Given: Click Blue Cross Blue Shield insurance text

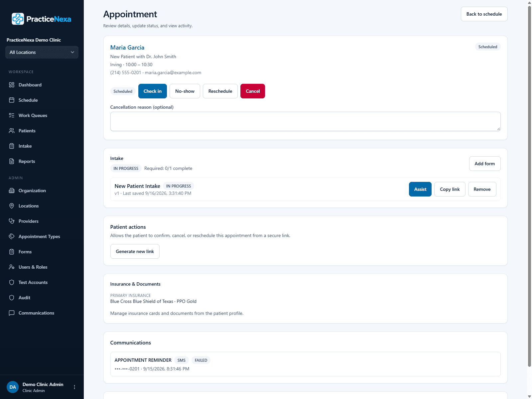Looking at the screenshot, I should pos(153,301).
